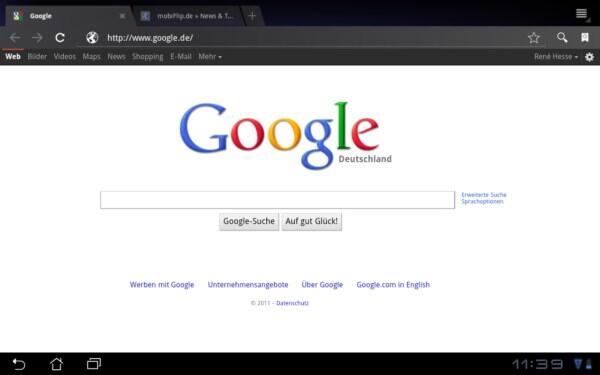Switch to the Google tab
This screenshot has height=375, width=600.
pyautogui.click(x=69, y=16)
